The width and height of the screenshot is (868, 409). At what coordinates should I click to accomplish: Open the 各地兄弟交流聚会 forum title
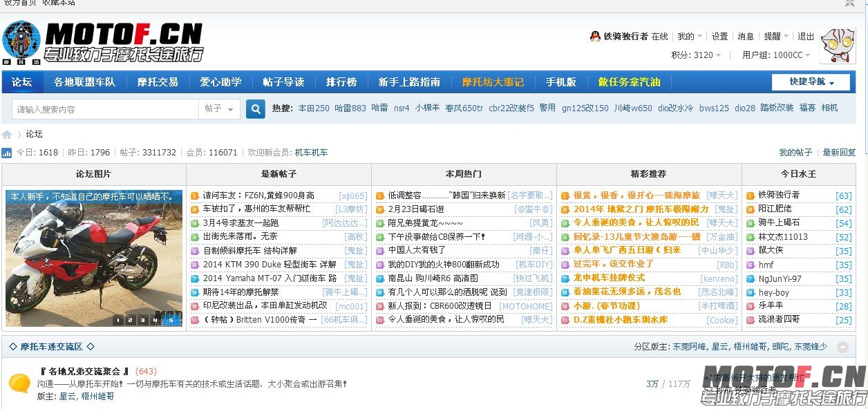coord(84,371)
